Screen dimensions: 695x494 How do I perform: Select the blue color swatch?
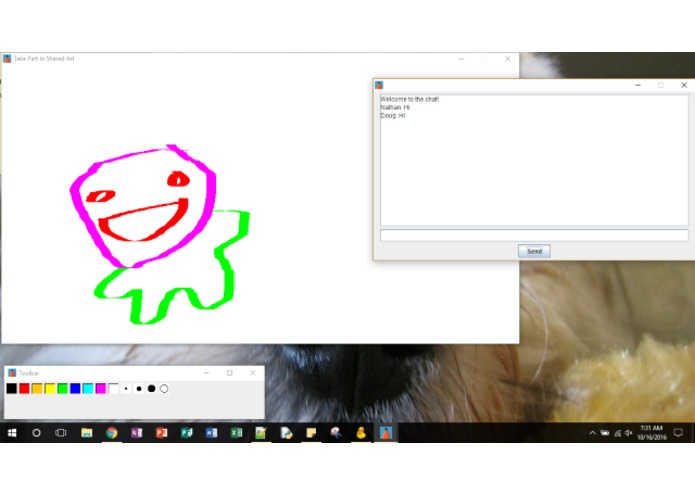[75, 389]
